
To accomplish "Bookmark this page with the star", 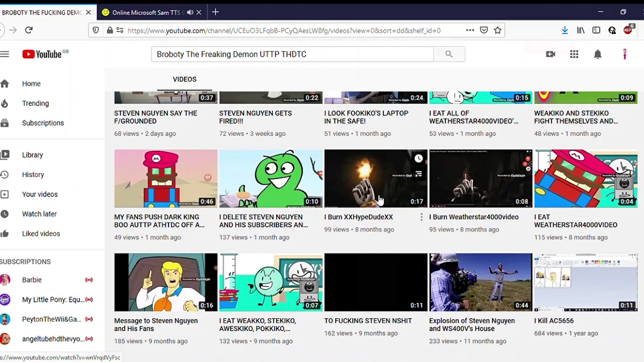I will [x=498, y=30].
